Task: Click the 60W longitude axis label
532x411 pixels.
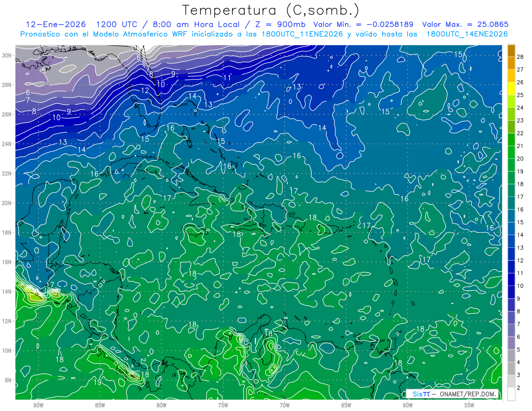Action: coord(408,405)
